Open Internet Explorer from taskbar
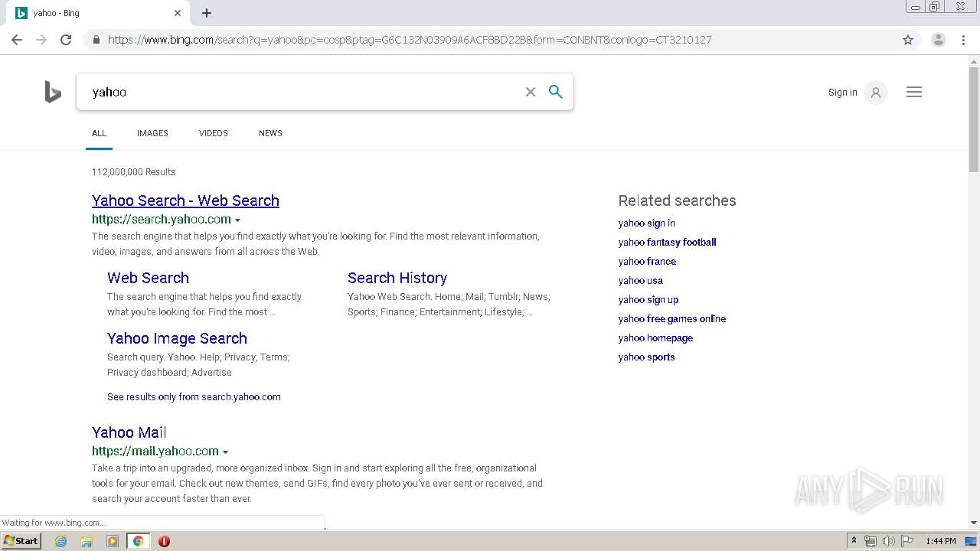 [61, 541]
